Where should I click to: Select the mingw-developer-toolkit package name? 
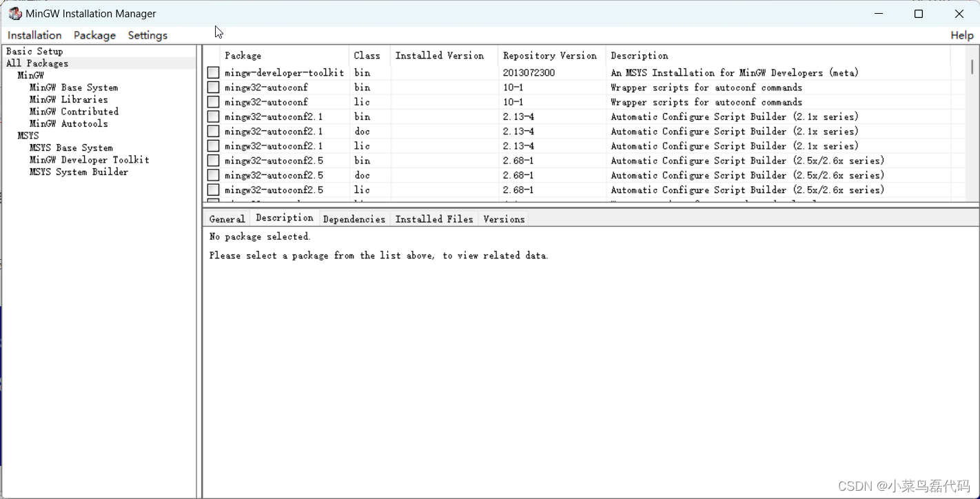coord(284,73)
